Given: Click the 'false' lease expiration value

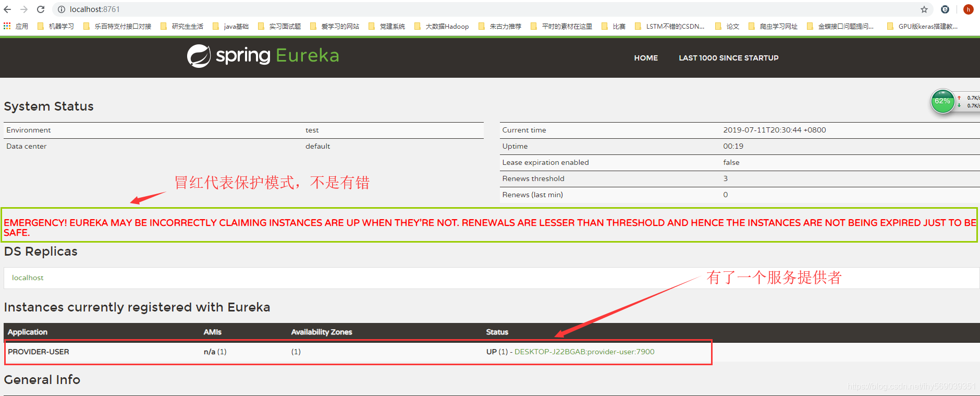Looking at the screenshot, I should (x=731, y=163).
